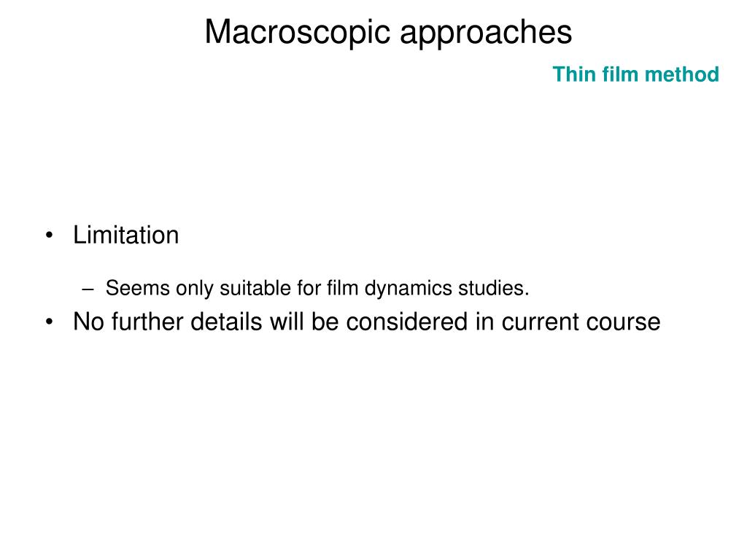The image size is (747, 560).
Task: Select the word "Macroscopic" in the title
Action: pyautogui.click(x=298, y=32)
